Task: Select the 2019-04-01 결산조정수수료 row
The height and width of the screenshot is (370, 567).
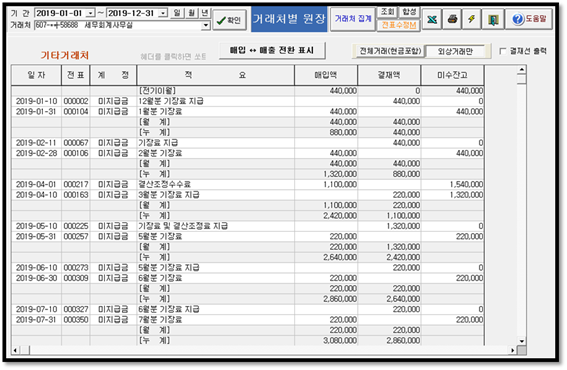Action: coord(248,184)
